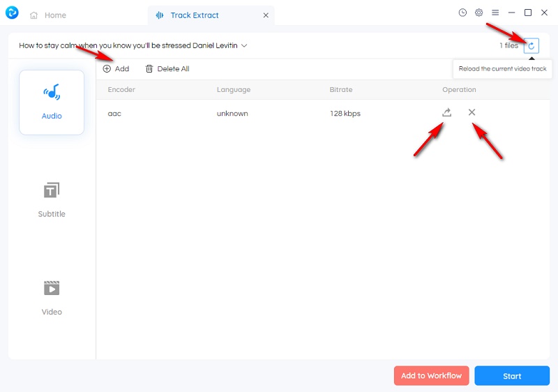Reload the current video track

531,46
